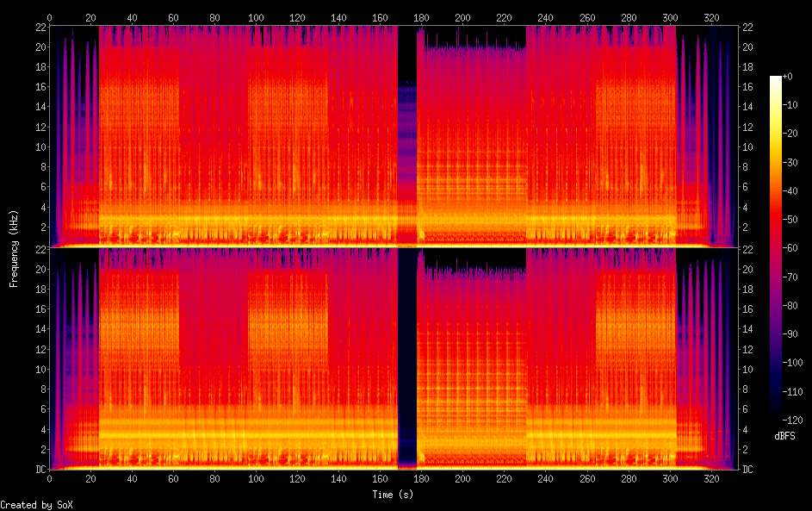Click the lower channel's left '20' kHz tick

click(41, 269)
